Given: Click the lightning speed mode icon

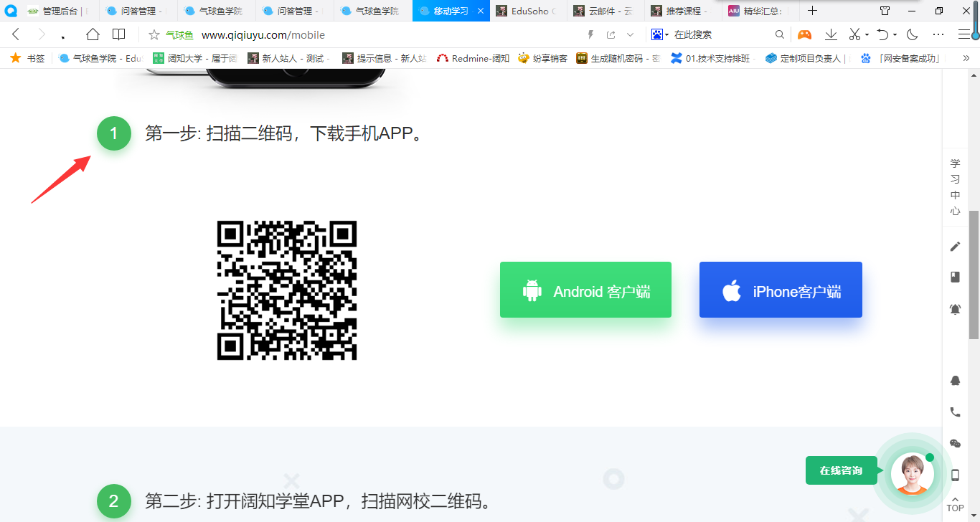Looking at the screenshot, I should [591, 34].
